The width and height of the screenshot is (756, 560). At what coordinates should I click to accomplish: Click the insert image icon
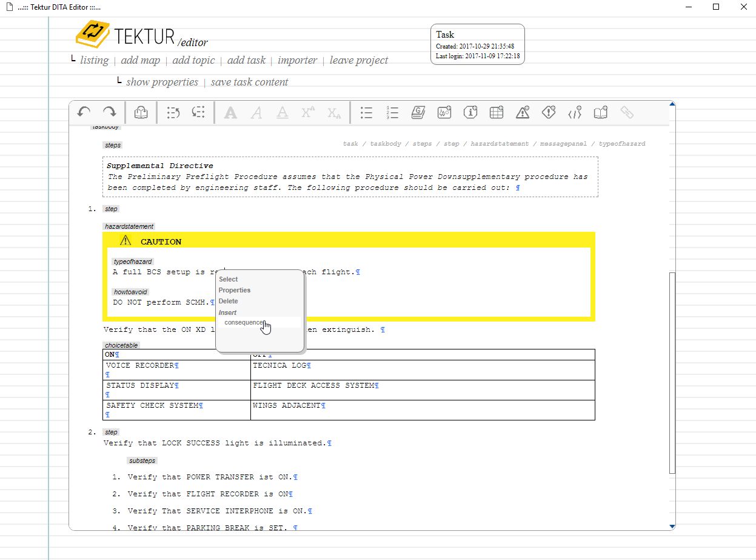point(444,112)
